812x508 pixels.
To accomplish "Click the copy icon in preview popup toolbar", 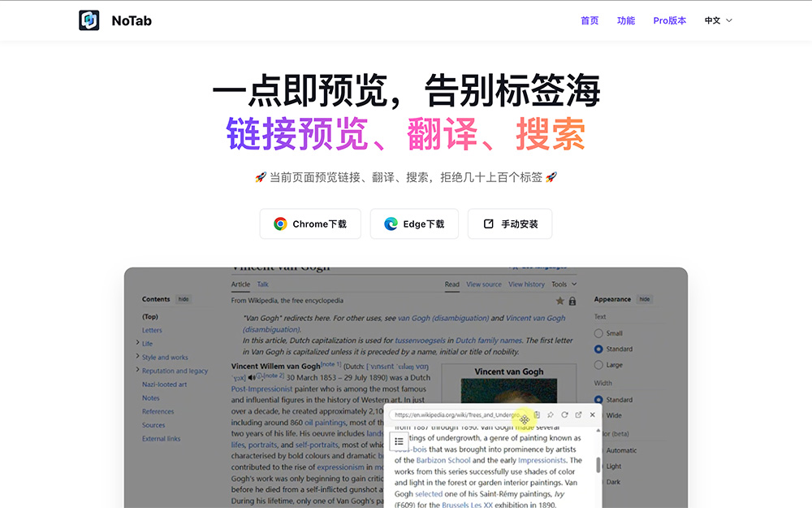I will tap(537, 415).
